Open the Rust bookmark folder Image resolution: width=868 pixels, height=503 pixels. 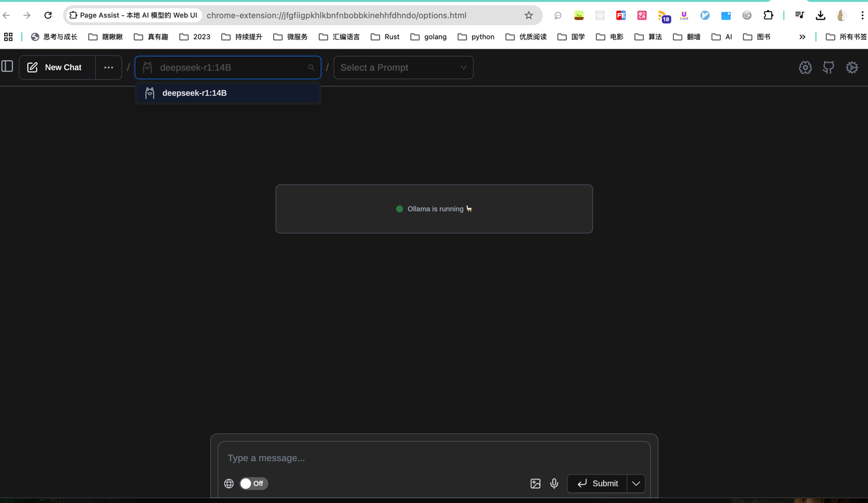(x=385, y=37)
